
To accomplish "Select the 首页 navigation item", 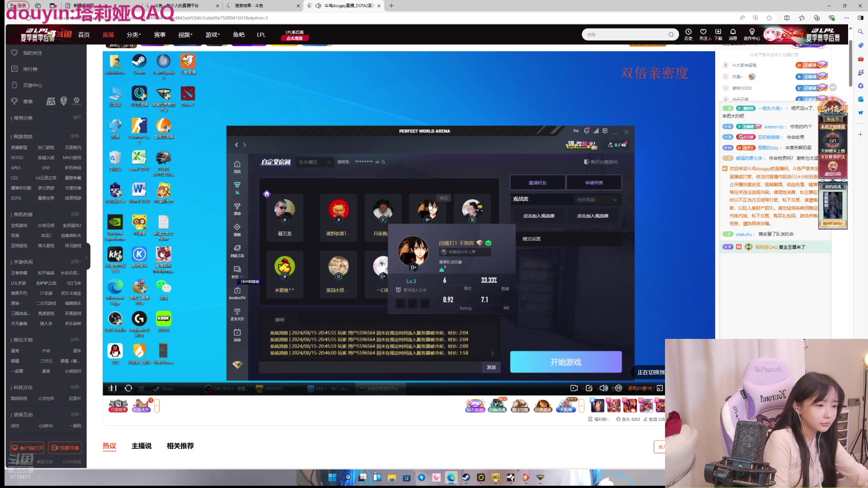I will coord(84,35).
